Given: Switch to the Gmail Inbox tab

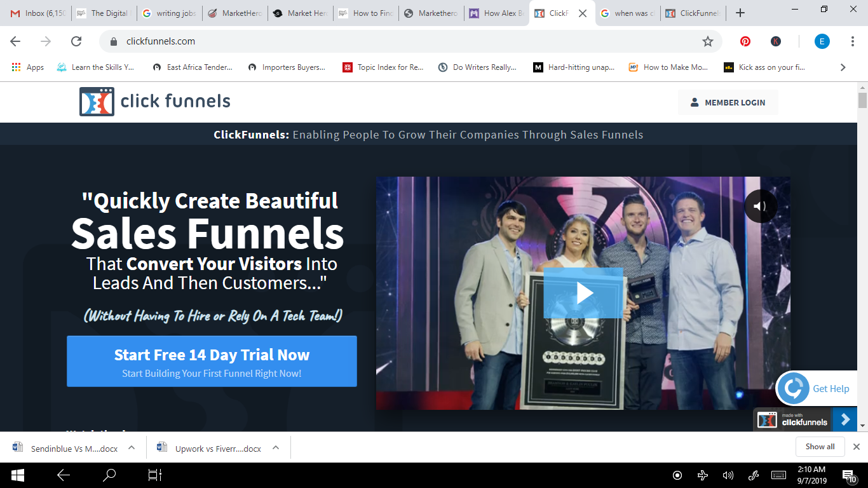Looking at the screenshot, I should click(37, 13).
